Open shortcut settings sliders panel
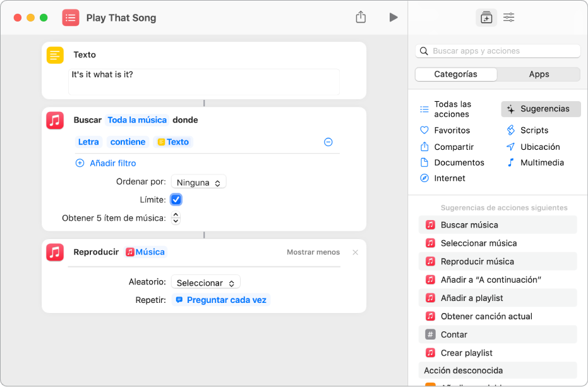The image size is (588, 387). coord(509,17)
